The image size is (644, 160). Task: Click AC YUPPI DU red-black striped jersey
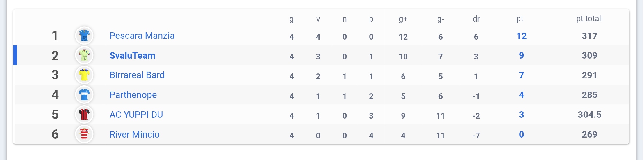click(x=84, y=115)
